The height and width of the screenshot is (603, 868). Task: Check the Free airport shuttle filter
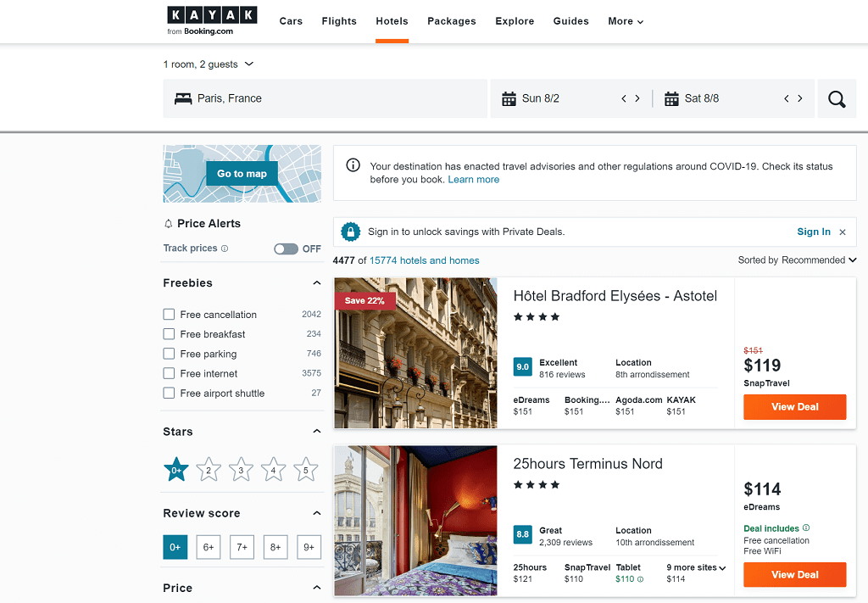pos(169,394)
